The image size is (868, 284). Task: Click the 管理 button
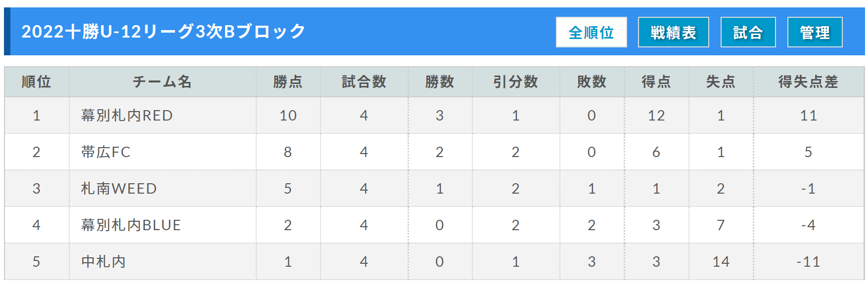815,32
